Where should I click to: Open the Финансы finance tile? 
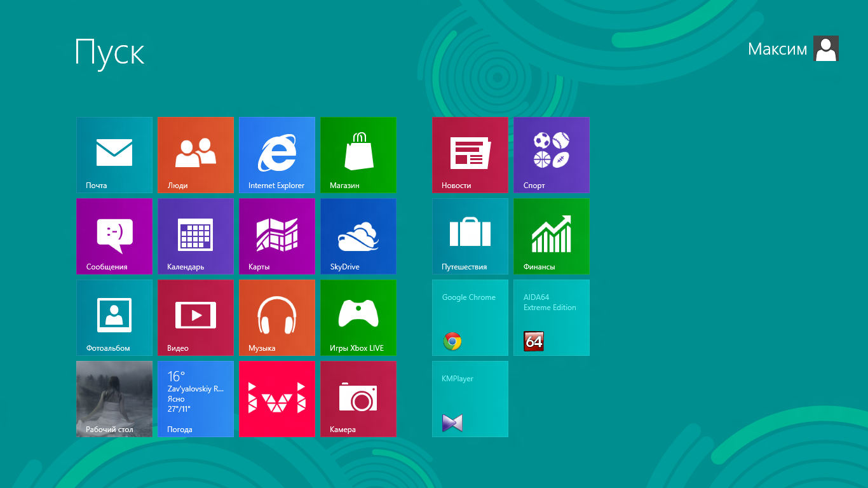pos(552,236)
